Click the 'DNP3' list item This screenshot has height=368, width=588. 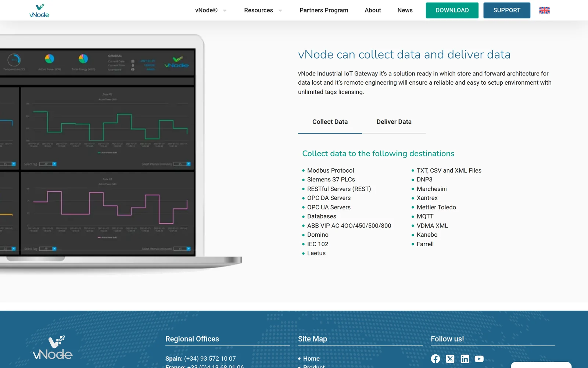[424, 180]
